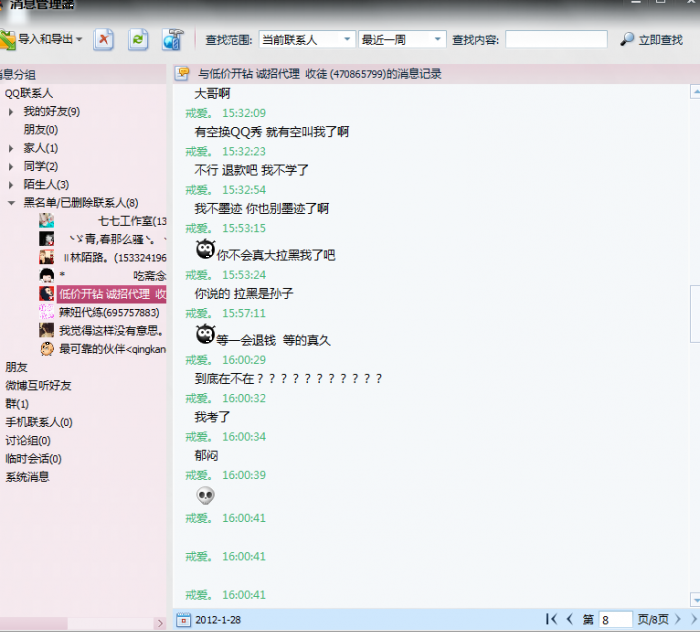This screenshot has width=700, height=639.
Task: Expand the 家人(1) group
Action: click(11, 148)
